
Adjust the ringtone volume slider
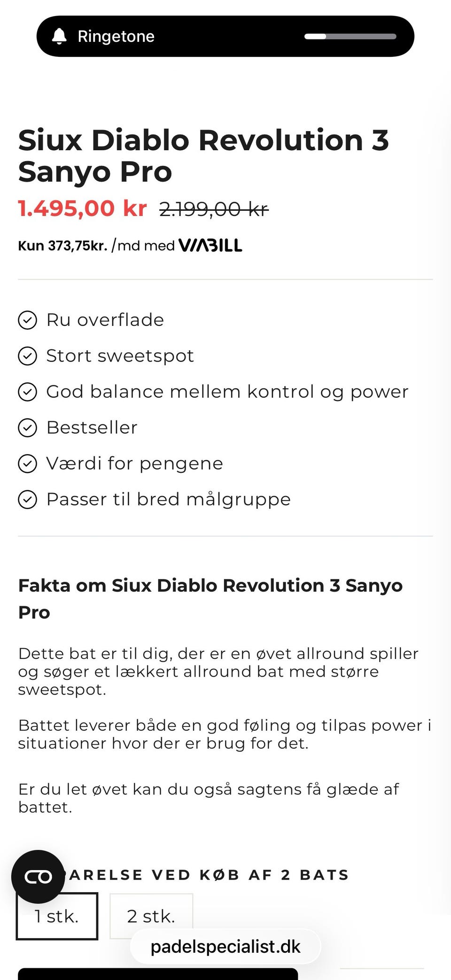pyautogui.click(x=350, y=36)
